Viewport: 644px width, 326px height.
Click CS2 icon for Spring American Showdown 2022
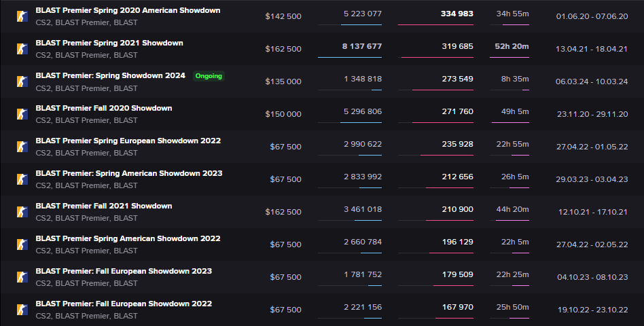click(22, 244)
